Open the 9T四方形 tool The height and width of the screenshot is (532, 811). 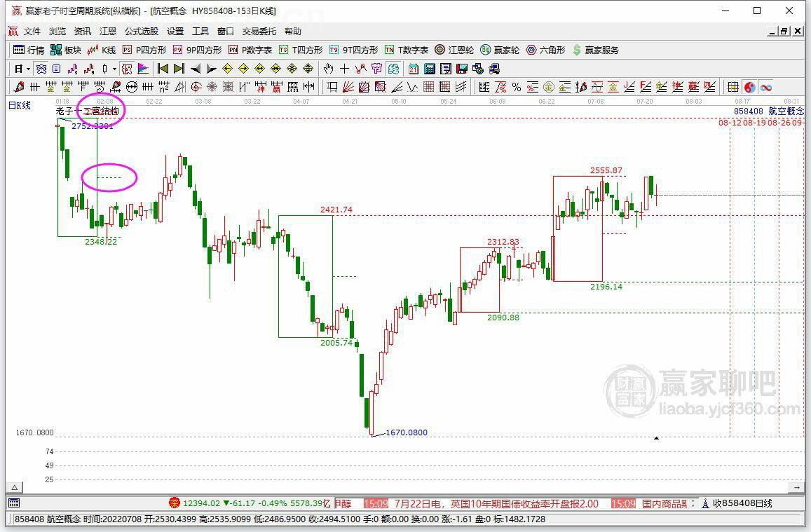pyautogui.click(x=354, y=50)
